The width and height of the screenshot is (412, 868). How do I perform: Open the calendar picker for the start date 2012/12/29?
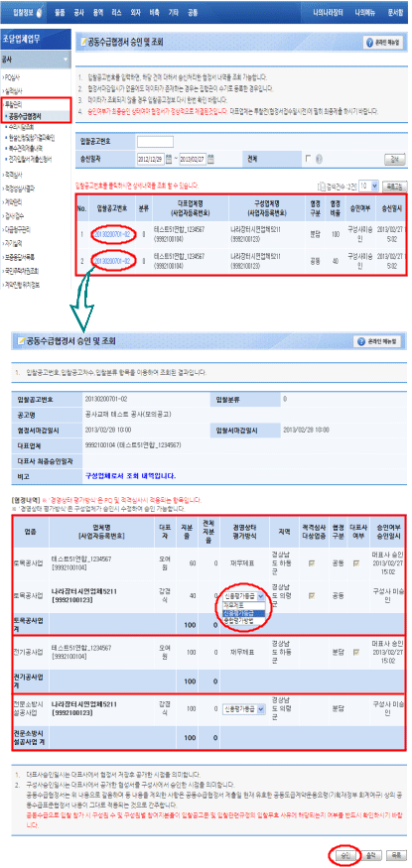pos(169,159)
